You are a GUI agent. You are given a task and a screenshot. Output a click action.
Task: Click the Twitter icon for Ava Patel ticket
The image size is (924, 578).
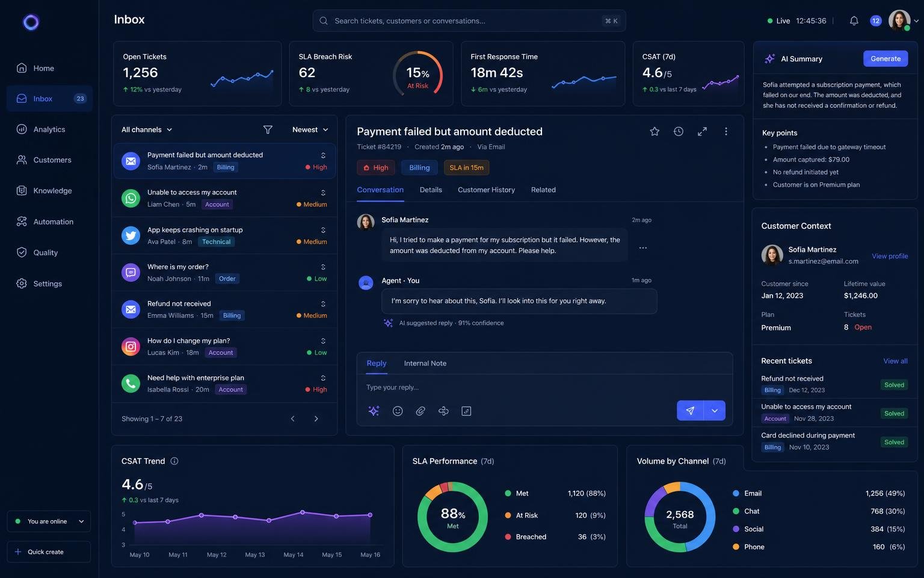click(131, 235)
